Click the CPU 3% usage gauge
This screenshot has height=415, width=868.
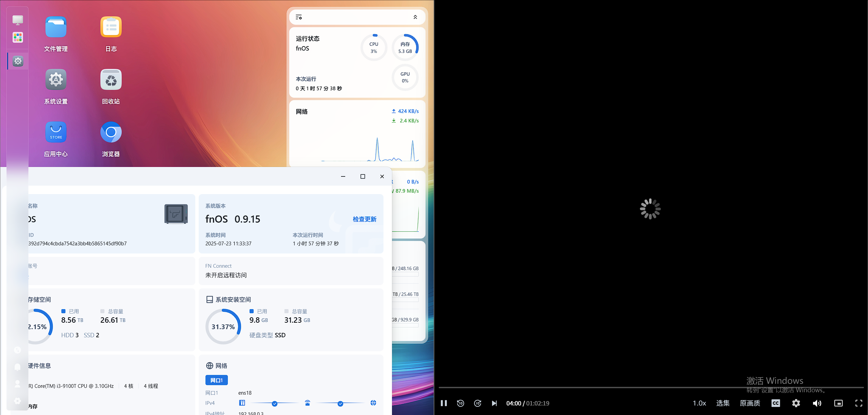point(374,48)
